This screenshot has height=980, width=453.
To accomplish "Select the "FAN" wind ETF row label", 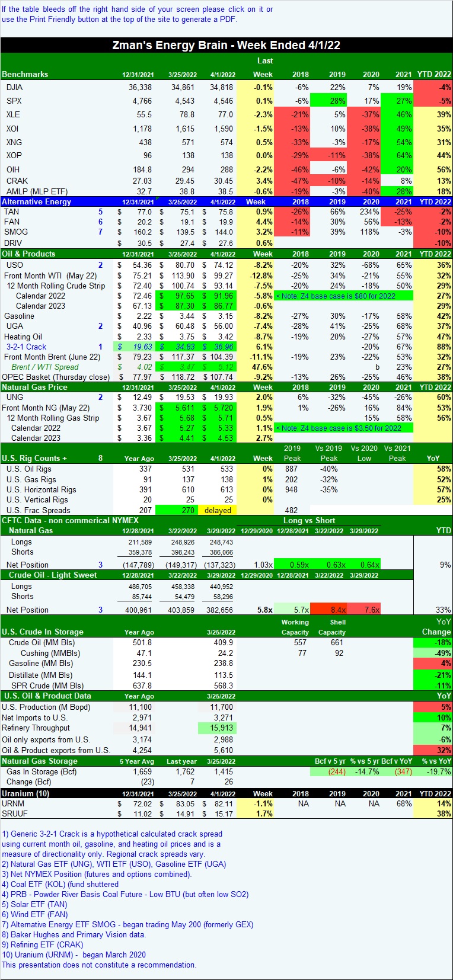I will point(11,222).
